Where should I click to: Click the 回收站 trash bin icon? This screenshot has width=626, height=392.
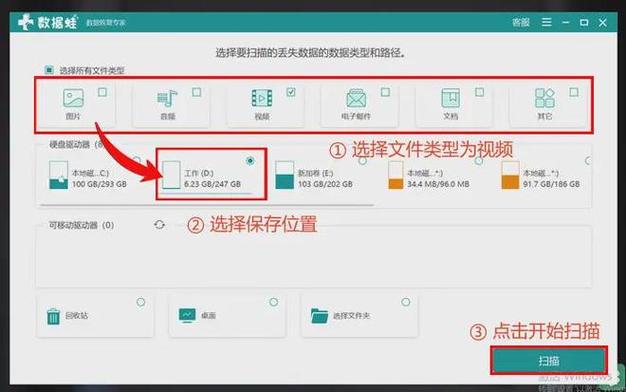53,316
